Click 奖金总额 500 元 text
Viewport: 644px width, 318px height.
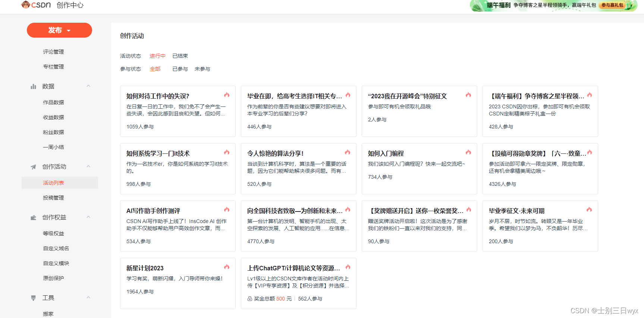point(273,299)
